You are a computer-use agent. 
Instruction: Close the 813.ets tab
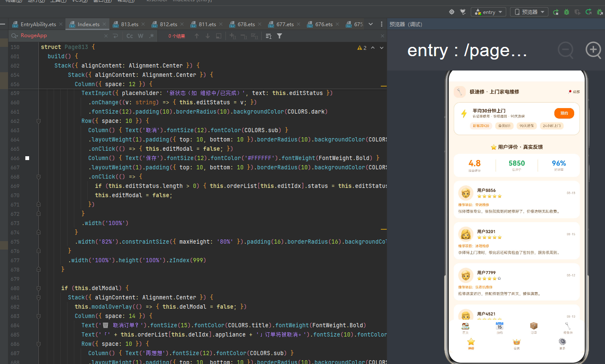coord(143,24)
